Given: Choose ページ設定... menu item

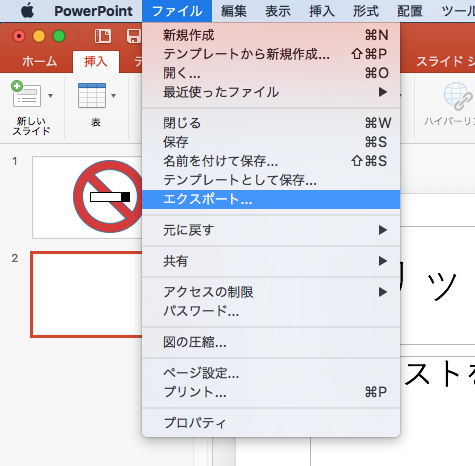Looking at the screenshot, I should tap(271, 373).
